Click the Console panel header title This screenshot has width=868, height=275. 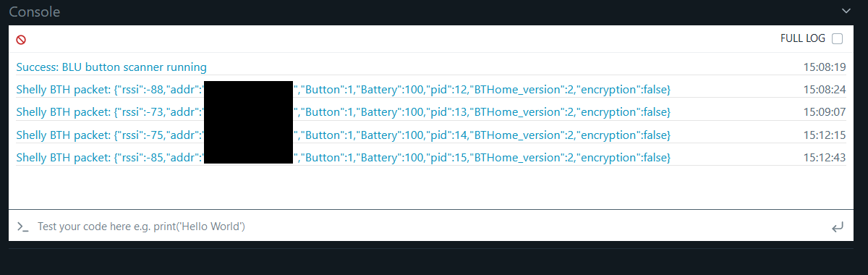tap(34, 12)
